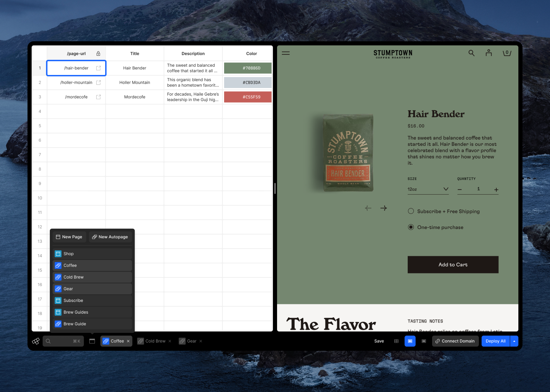Open the 12oz size dropdown
The image size is (550, 392).
(428, 189)
